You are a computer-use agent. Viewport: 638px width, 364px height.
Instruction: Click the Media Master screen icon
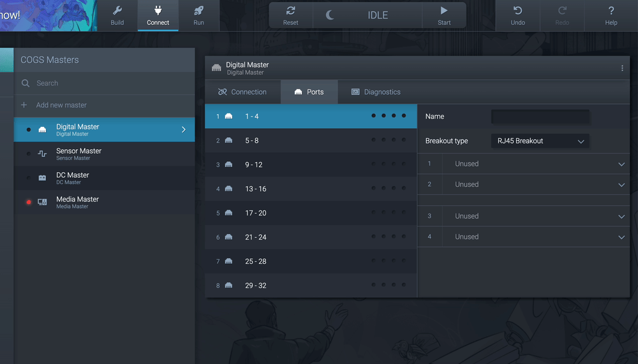[x=42, y=202]
